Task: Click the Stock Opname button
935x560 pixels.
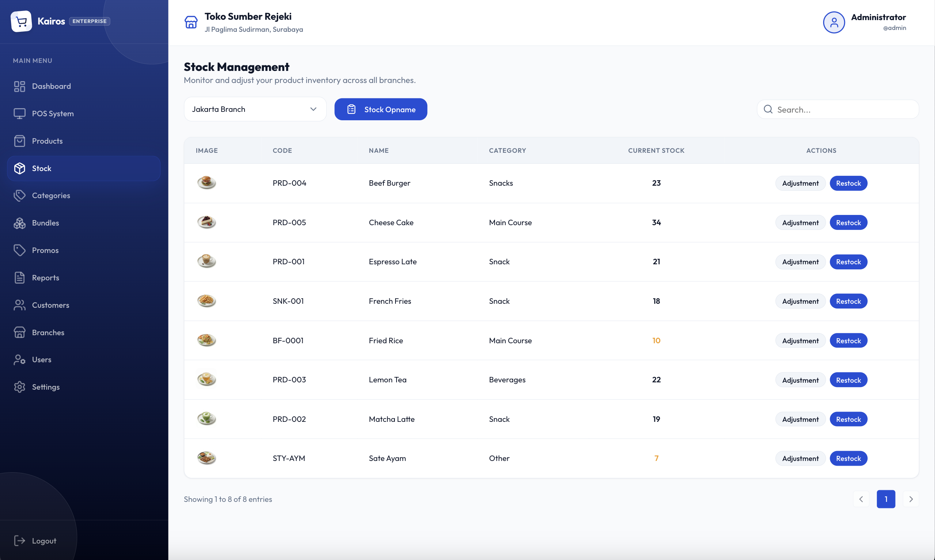Action: point(381,109)
